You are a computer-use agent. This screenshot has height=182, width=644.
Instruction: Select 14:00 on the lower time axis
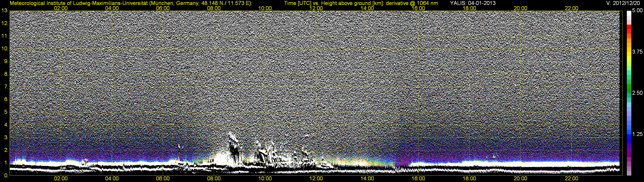point(367,179)
